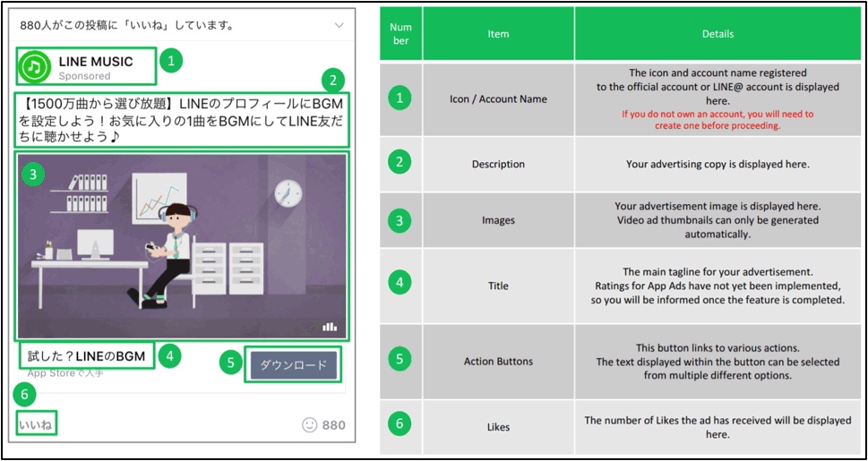Click the Likes table cell
This screenshot has width=868, height=461.
click(x=498, y=427)
